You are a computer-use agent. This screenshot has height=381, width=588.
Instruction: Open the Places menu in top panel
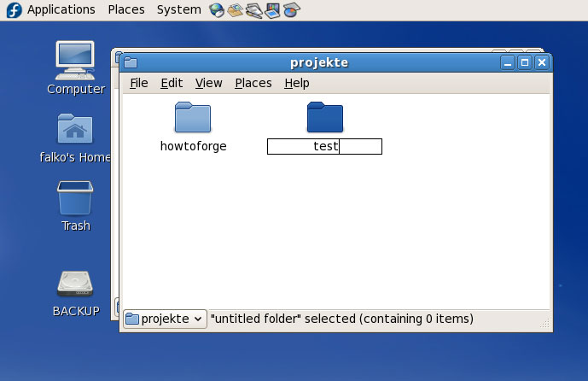click(x=126, y=9)
